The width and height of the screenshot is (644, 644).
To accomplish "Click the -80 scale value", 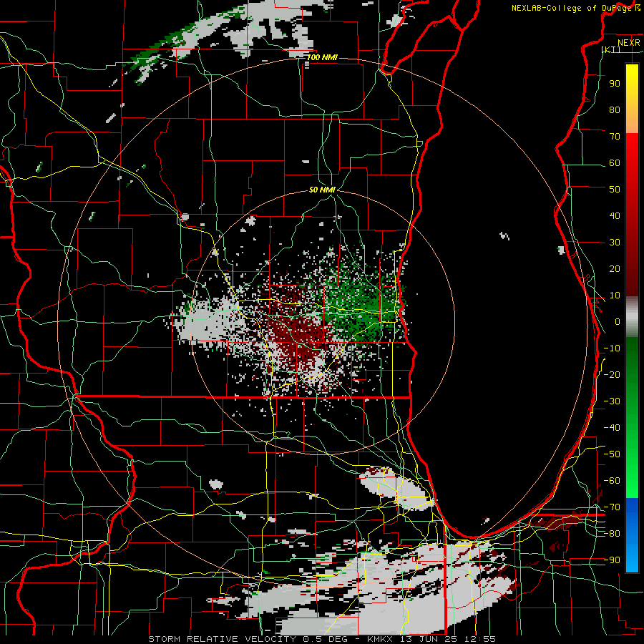I will (x=612, y=534).
